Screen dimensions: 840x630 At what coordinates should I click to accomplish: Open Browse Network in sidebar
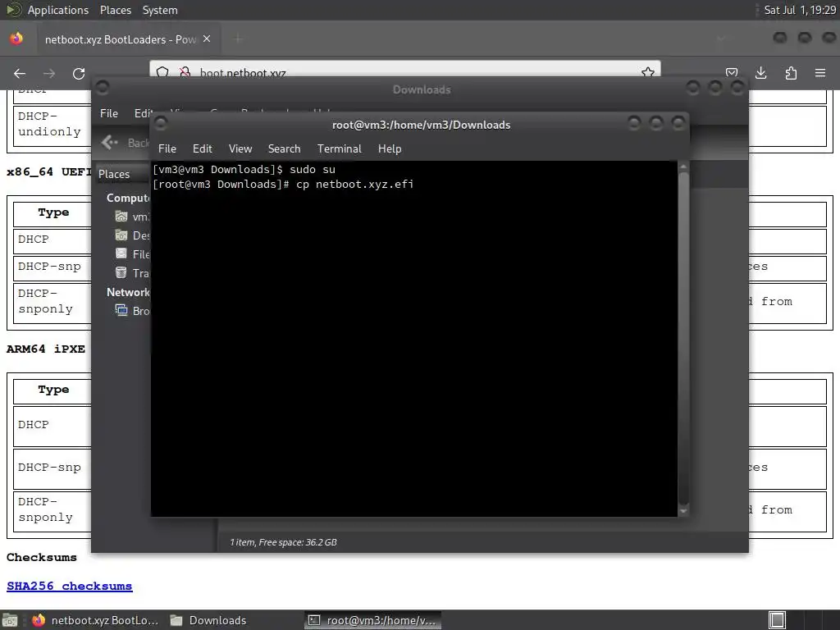click(x=133, y=311)
